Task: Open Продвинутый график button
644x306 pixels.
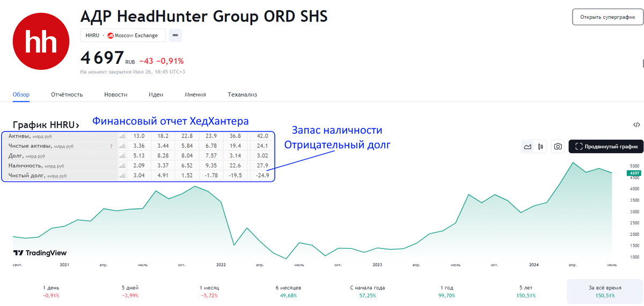Action: [x=606, y=146]
